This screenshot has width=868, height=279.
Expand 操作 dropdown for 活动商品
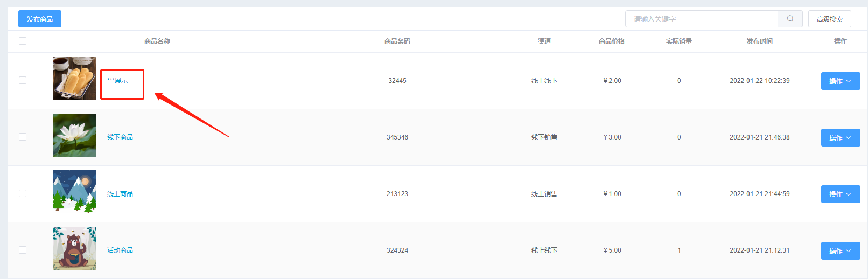[841, 250]
